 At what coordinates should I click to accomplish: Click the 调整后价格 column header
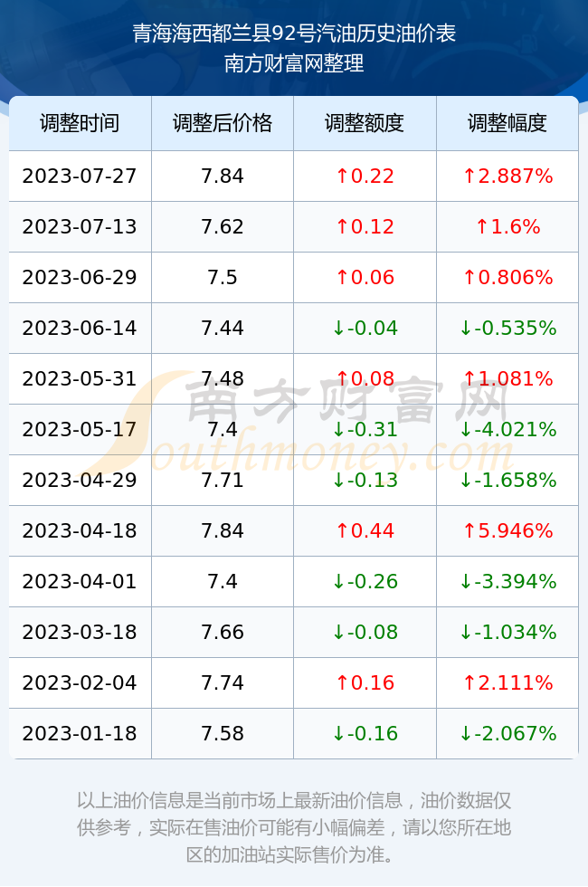pos(223,123)
